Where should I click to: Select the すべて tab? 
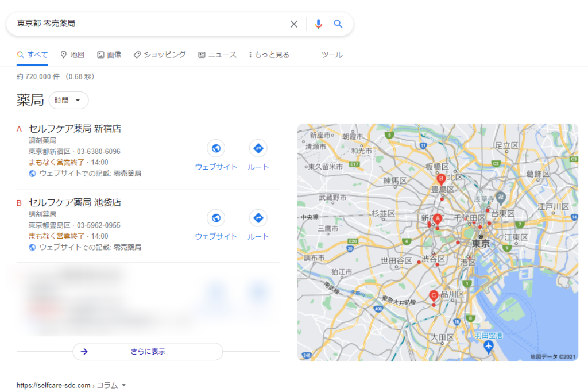(32, 55)
